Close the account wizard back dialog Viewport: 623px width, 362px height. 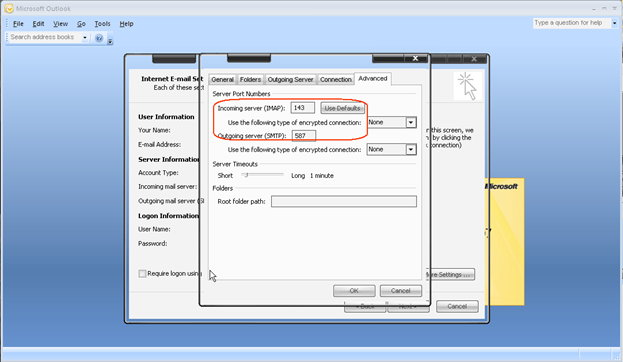(x=474, y=59)
